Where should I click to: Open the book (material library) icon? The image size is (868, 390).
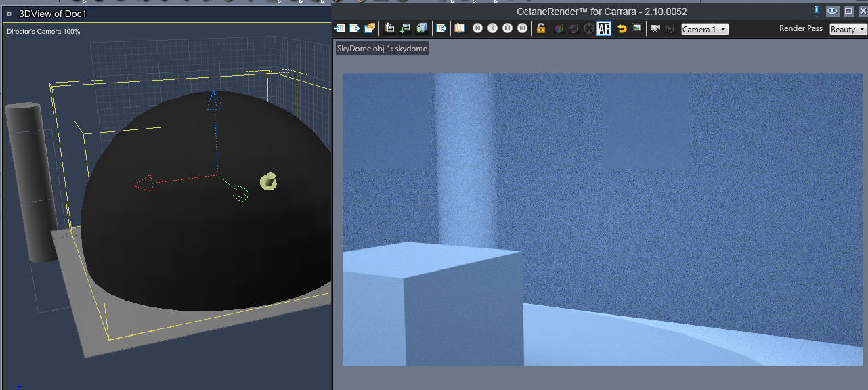click(460, 28)
